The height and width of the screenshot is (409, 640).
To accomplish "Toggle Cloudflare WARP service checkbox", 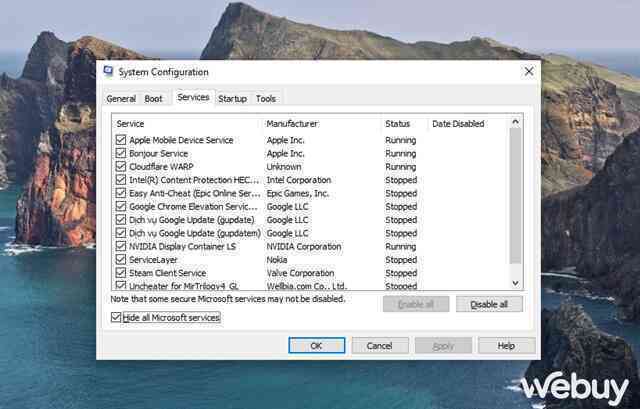I will (x=121, y=167).
